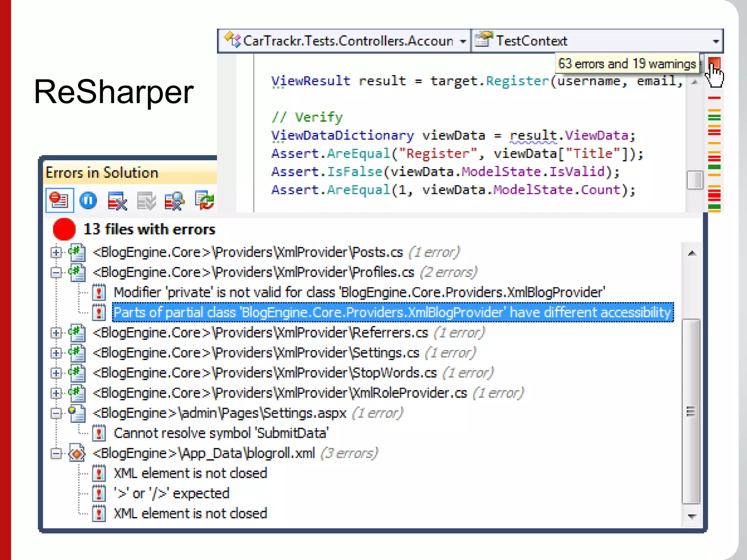Screen dimensions: 747x560
Task: Click the TestContext member icon
Action: coord(483,40)
